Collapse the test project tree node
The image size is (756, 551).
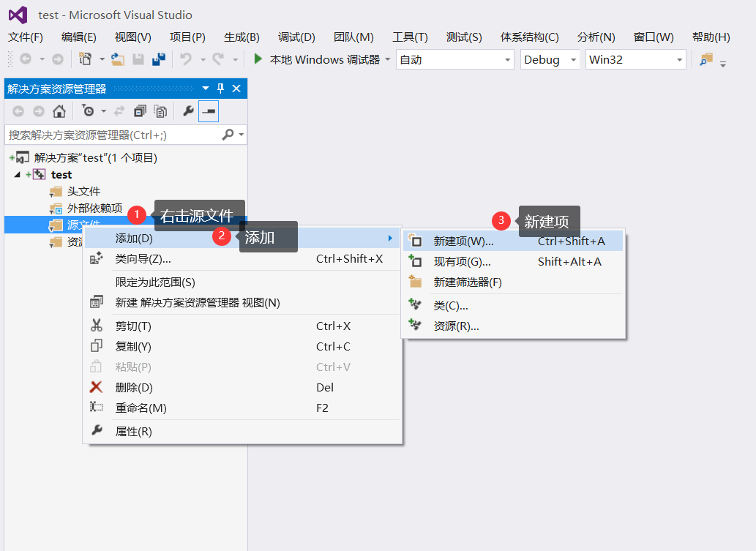18,174
